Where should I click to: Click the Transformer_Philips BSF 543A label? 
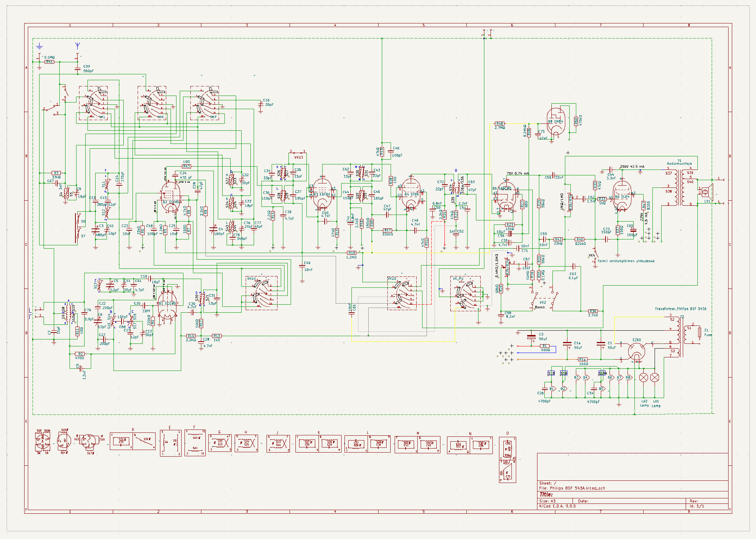pos(680,309)
